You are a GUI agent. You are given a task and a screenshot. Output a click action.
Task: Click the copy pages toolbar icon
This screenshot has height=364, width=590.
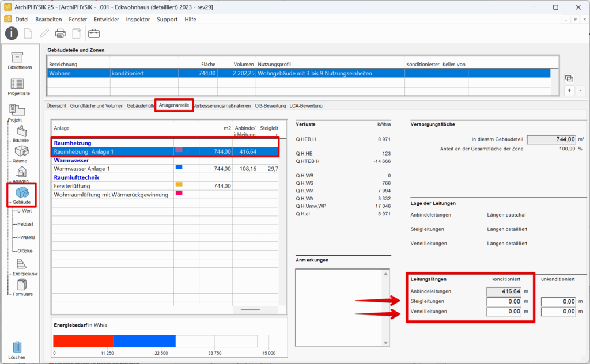pyautogui.click(x=77, y=33)
